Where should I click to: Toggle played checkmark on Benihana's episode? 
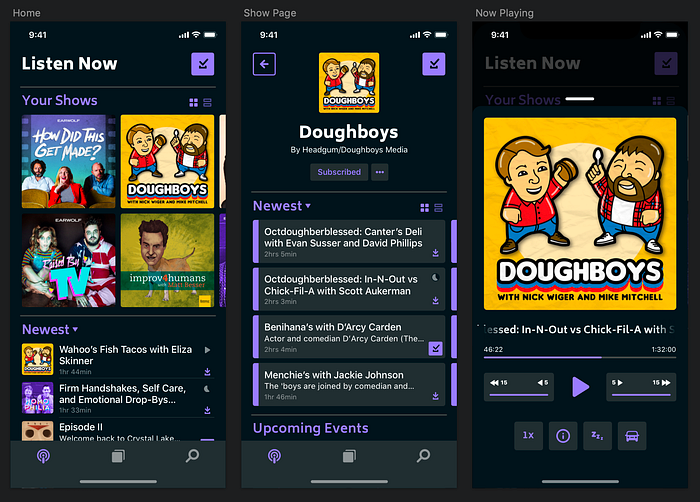click(x=436, y=348)
